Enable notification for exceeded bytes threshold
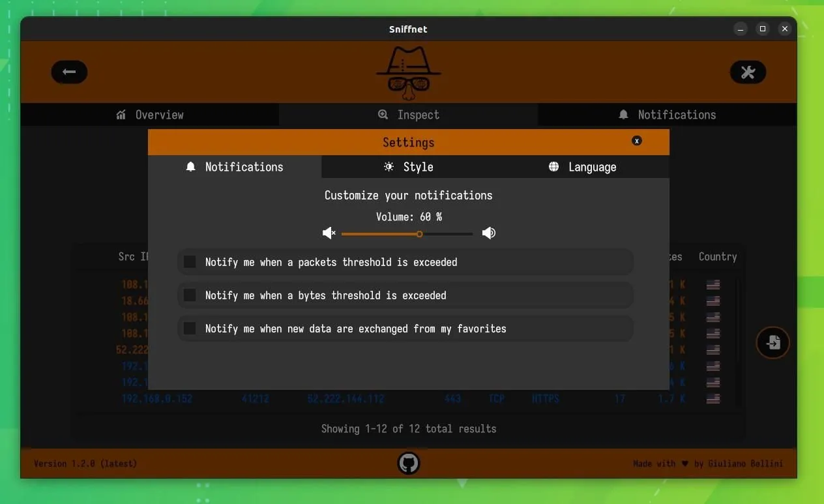824x504 pixels. click(x=190, y=295)
